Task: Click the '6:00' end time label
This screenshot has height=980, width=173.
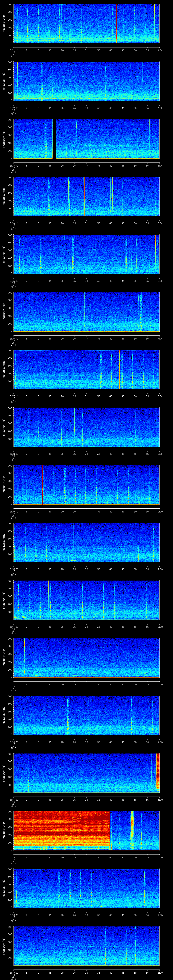Action: [x=160, y=280]
